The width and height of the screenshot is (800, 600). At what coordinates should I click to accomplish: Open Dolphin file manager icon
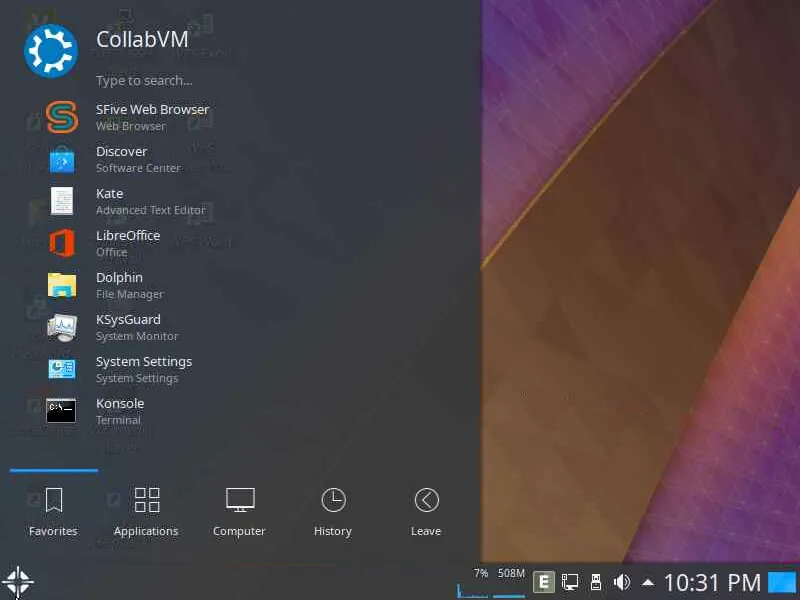click(x=62, y=285)
